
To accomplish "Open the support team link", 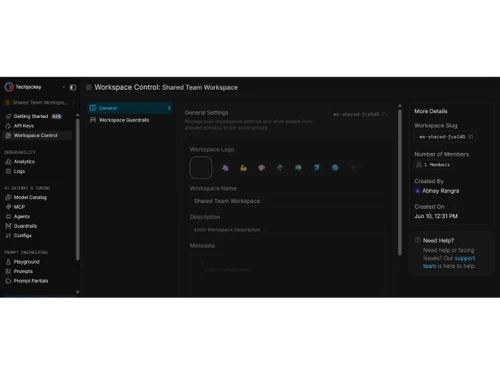I will [449, 262].
